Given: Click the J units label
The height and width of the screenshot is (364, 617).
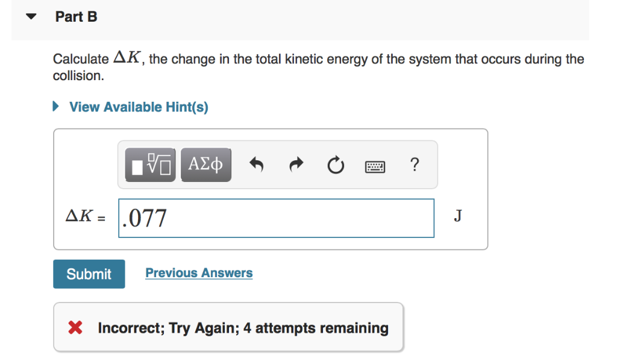Looking at the screenshot, I should click(458, 216).
